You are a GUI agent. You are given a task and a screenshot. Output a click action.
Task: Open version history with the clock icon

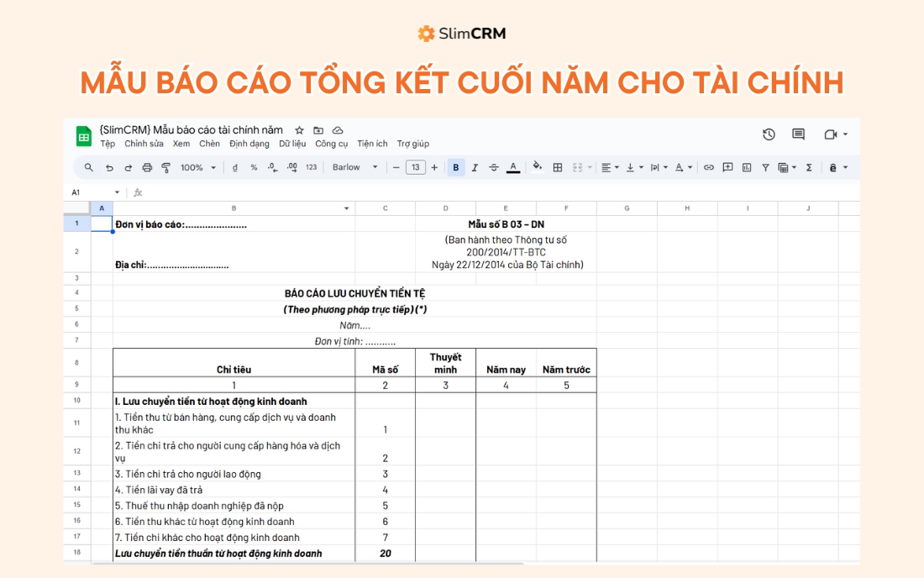(769, 134)
